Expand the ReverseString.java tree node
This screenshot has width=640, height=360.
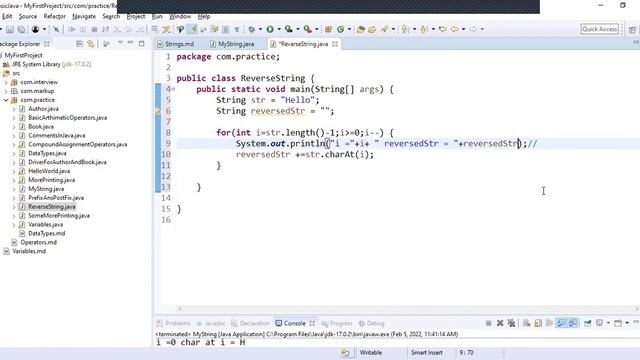[14, 207]
